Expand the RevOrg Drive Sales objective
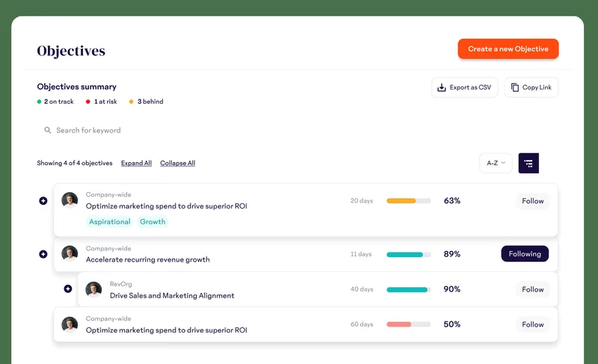This screenshot has width=598, height=364. pos(68,289)
